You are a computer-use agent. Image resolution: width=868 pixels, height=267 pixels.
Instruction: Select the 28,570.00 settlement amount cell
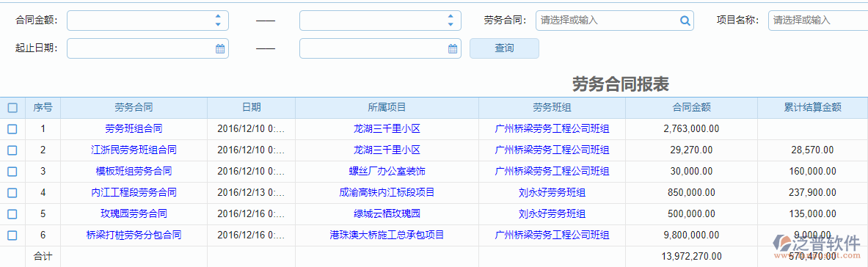[x=812, y=150]
